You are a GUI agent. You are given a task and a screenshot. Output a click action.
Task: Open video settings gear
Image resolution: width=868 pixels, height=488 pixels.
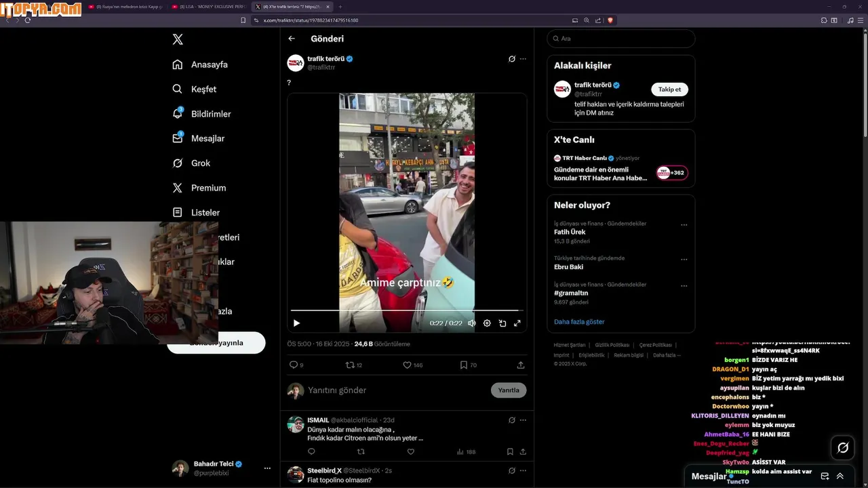[487, 323]
